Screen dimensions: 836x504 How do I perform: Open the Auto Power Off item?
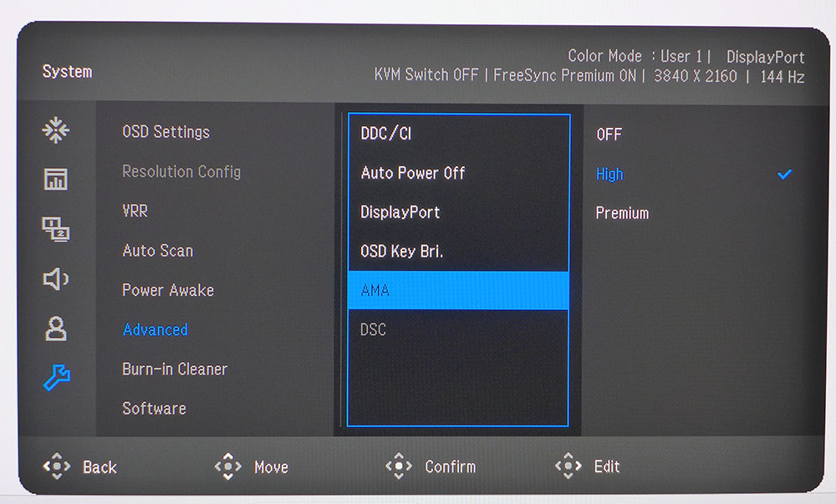413,173
